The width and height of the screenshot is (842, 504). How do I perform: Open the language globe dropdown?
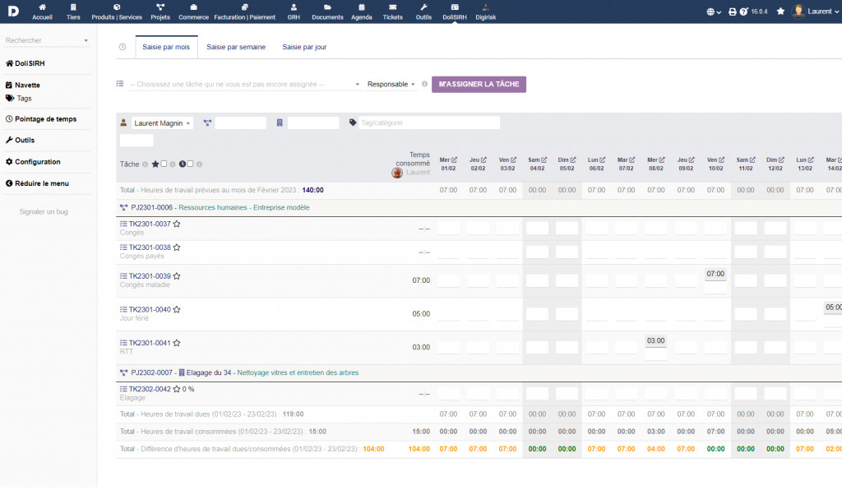click(x=713, y=12)
